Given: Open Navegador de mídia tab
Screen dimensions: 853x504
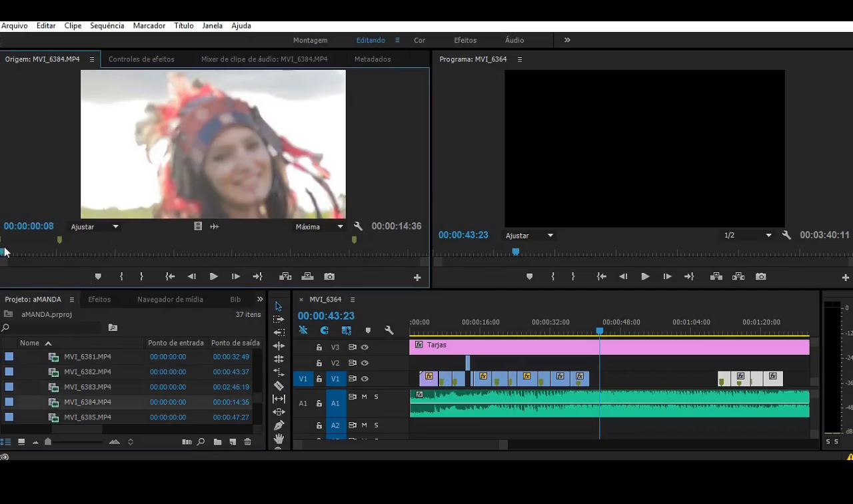Looking at the screenshot, I should point(170,299).
